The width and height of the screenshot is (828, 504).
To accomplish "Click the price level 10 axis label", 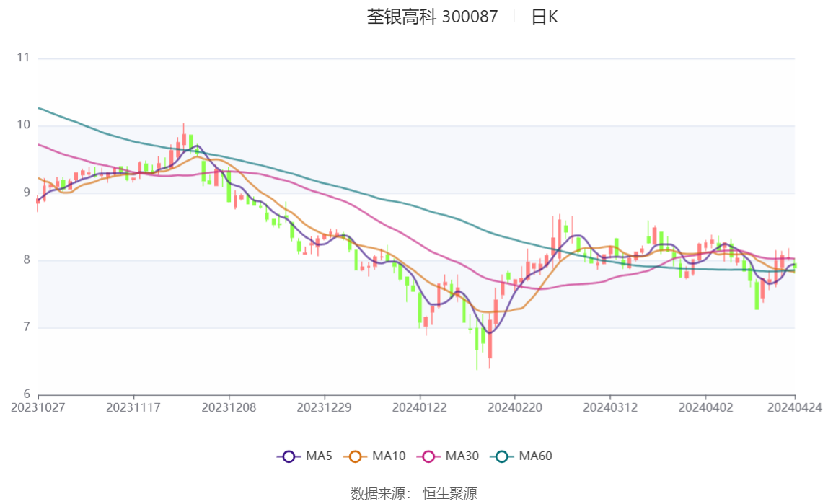I will (x=23, y=125).
